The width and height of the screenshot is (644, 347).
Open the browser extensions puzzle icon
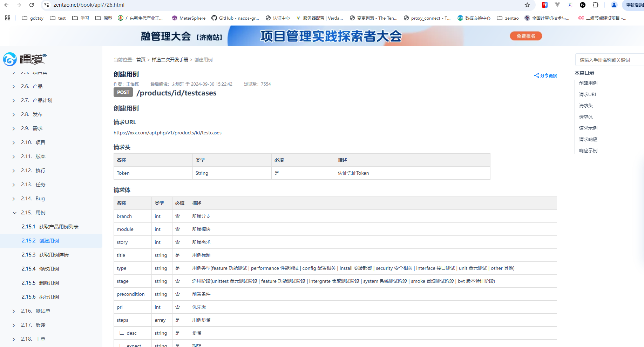point(595,5)
